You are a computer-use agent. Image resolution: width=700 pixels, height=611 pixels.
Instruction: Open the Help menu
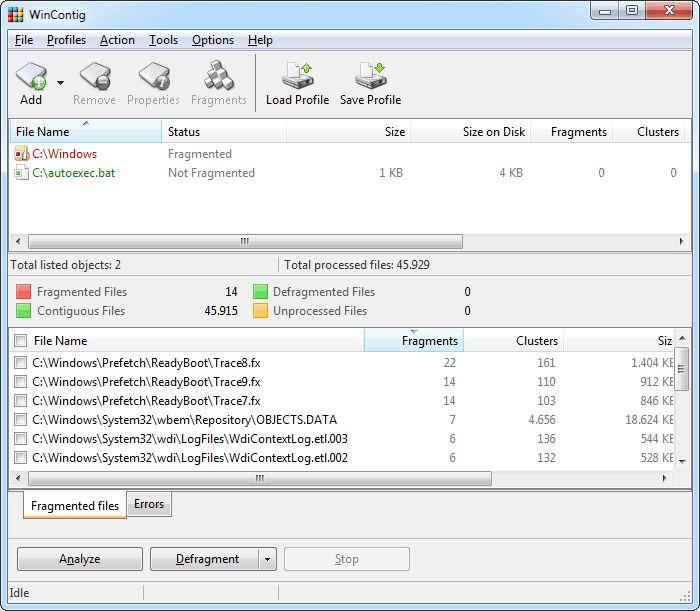(260, 40)
